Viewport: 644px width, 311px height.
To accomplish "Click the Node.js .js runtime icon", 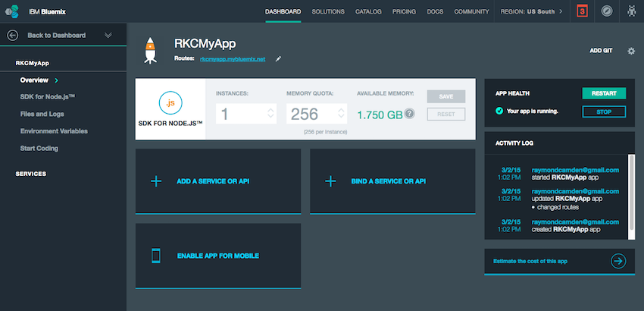I will point(170,103).
